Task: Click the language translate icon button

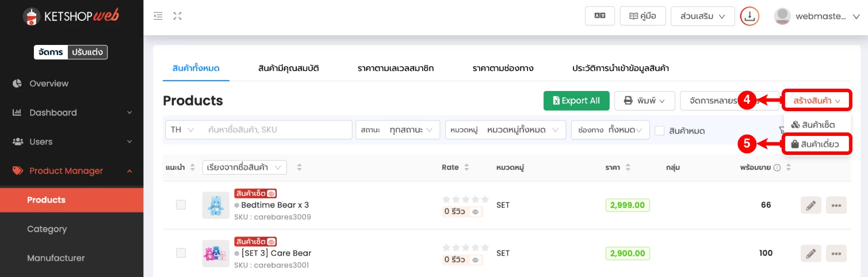Action: point(599,16)
